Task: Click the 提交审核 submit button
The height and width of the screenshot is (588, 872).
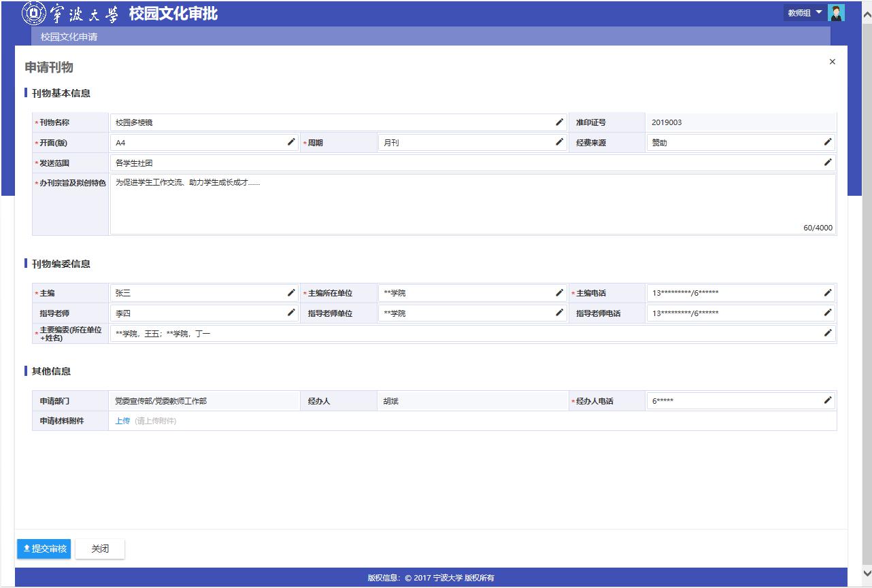Action: coord(44,549)
